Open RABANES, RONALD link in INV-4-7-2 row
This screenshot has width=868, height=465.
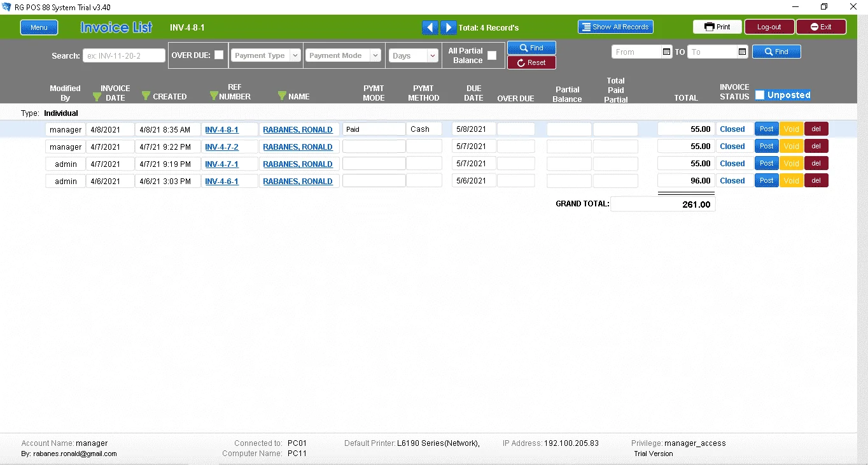[x=298, y=147]
